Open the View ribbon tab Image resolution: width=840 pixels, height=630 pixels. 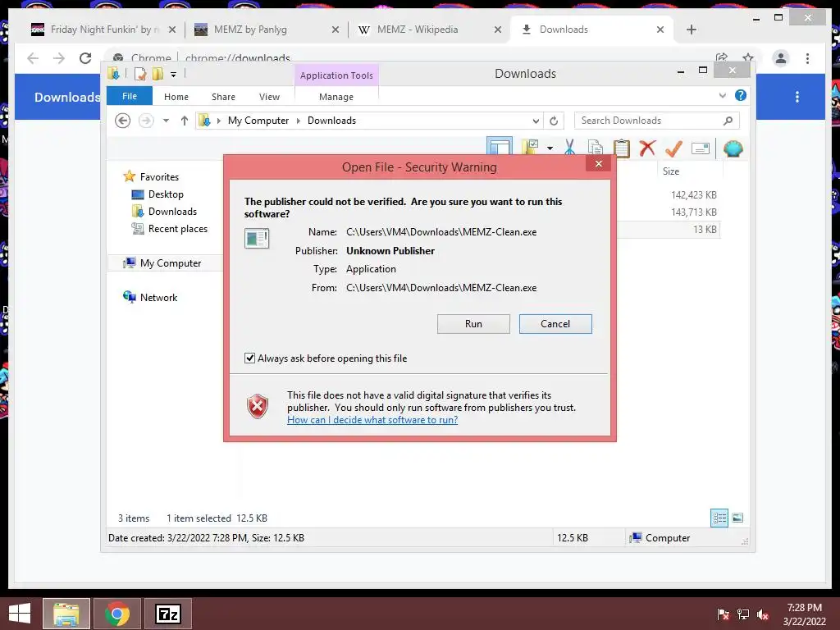(x=269, y=97)
